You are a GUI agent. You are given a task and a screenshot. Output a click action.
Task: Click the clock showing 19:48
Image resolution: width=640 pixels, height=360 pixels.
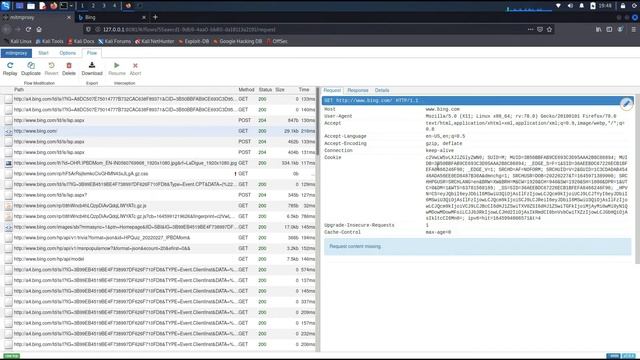[x=605, y=6]
